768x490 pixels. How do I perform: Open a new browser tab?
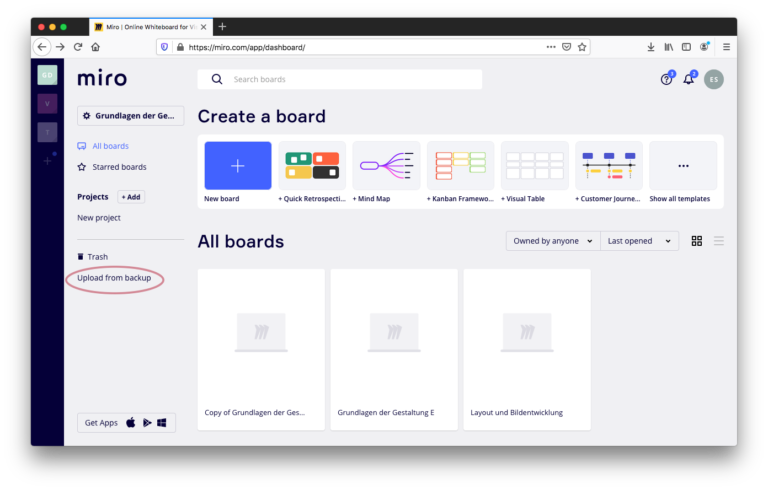[x=222, y=26]
